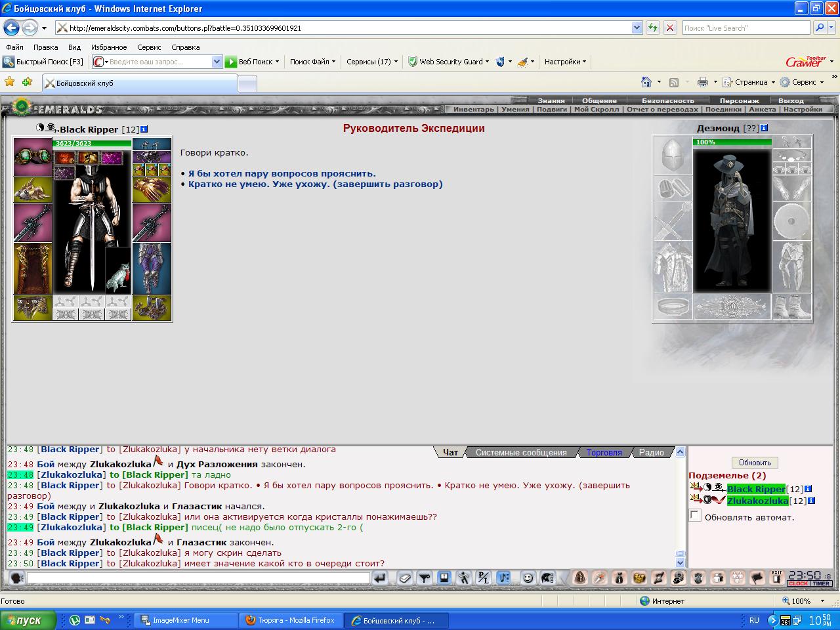The image size is (840, 630).
Task: Click the clawed gloves item on Black Ripper
Action: coord(152,190)
